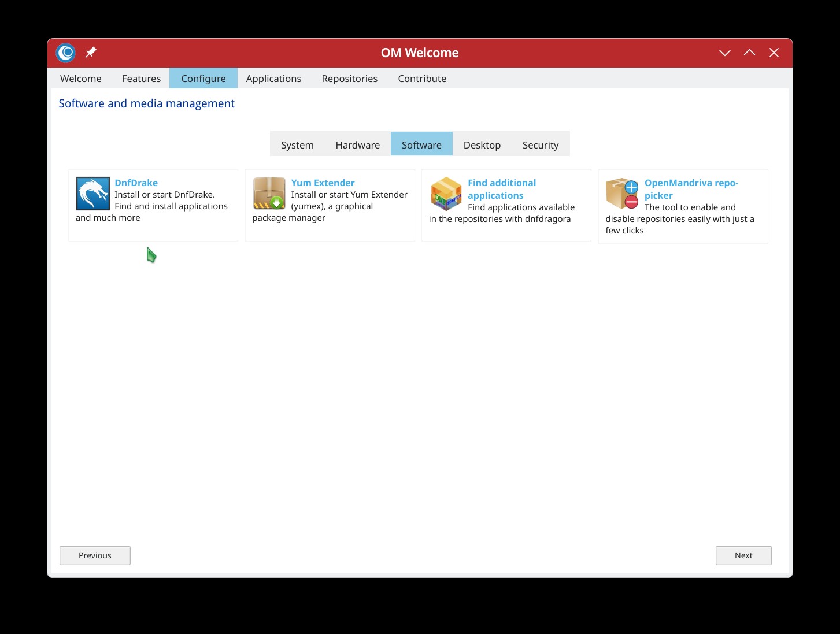
Task: Open the Repositories tab
Action: point(350,79)
